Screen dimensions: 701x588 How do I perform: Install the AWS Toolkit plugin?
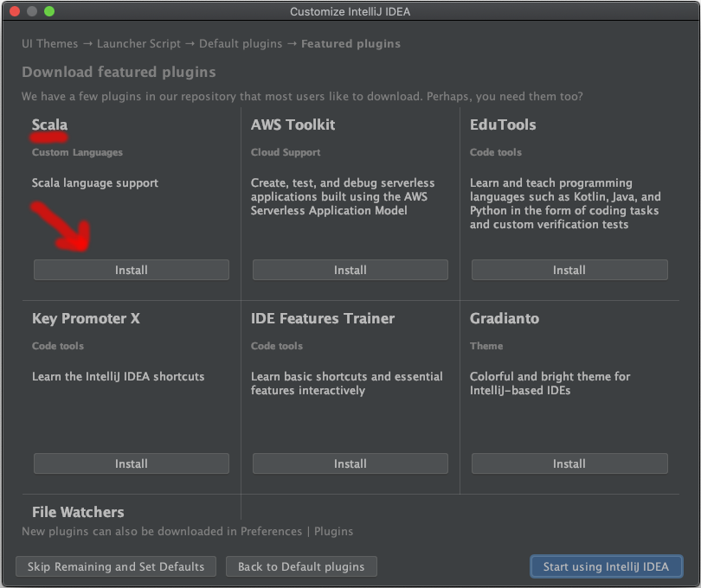(x=350, y=270)
